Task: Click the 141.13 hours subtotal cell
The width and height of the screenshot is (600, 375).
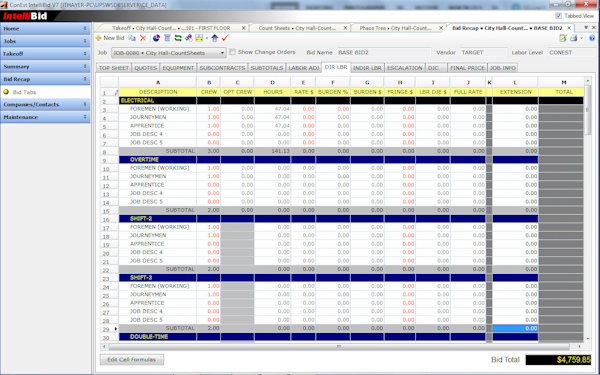Action: 272,151
